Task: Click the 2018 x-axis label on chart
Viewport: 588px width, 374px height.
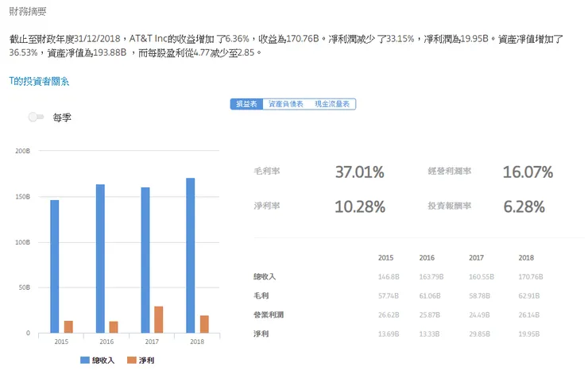Action: pos(197,341)
